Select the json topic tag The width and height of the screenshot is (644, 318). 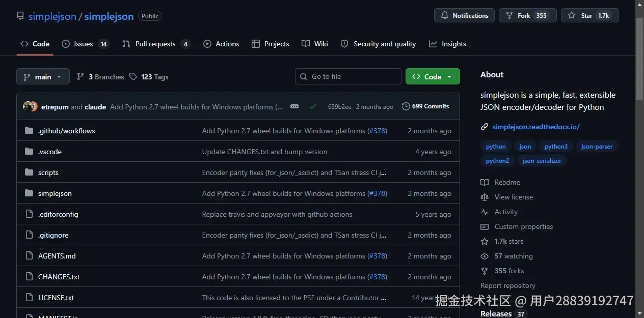(525, 147)
